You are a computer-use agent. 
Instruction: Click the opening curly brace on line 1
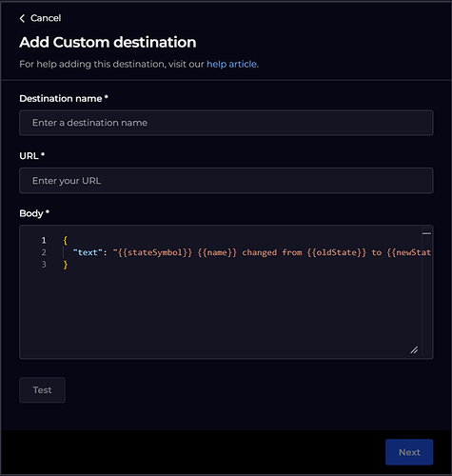65,240
